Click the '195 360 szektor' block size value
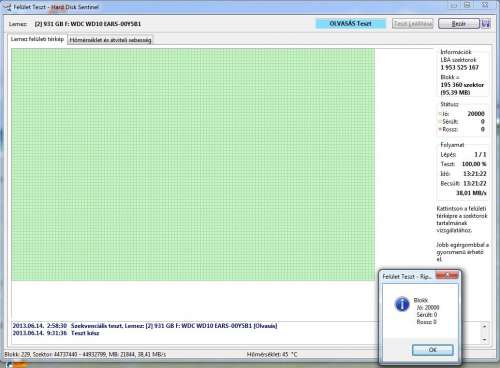Image resolution: width=500 pixels, height=368 pixels. (x=462, y=85)
